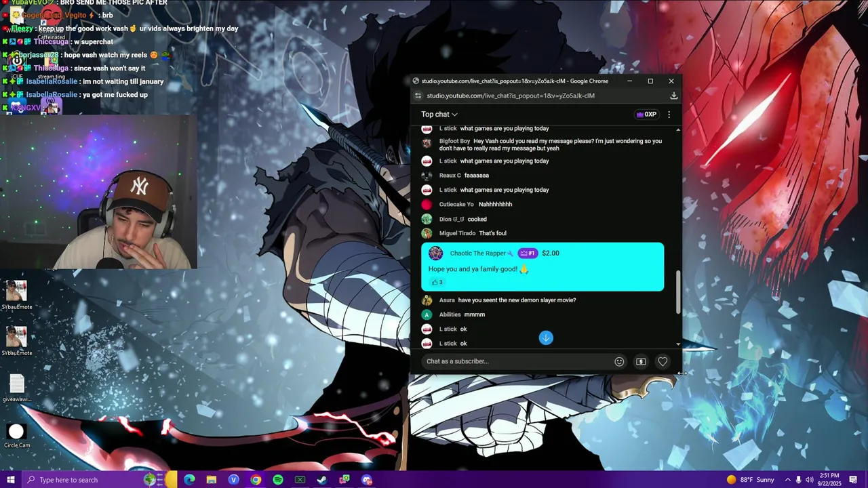
Task: Open Discord from the taskbar
Action: tap(367, 480)
